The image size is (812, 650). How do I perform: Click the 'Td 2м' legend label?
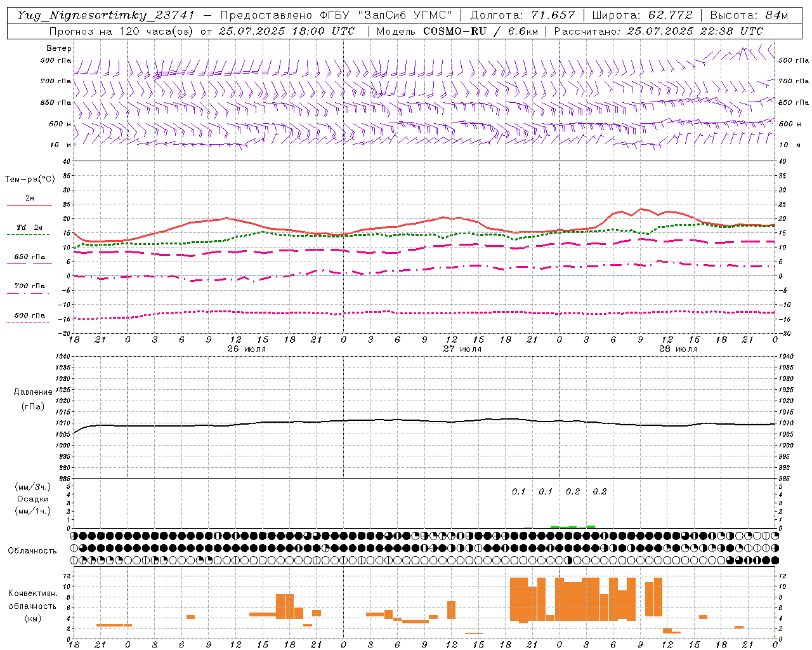pyautogui.click(x=30, y=227)
